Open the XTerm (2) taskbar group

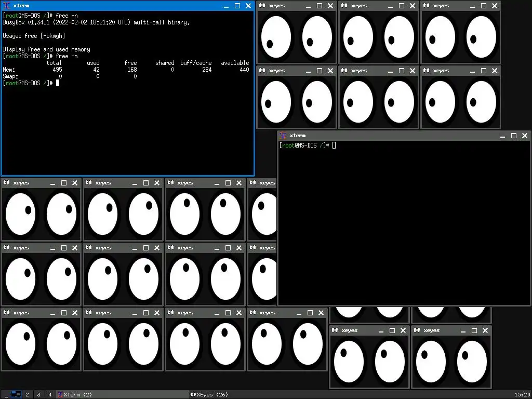click(123, 395)
